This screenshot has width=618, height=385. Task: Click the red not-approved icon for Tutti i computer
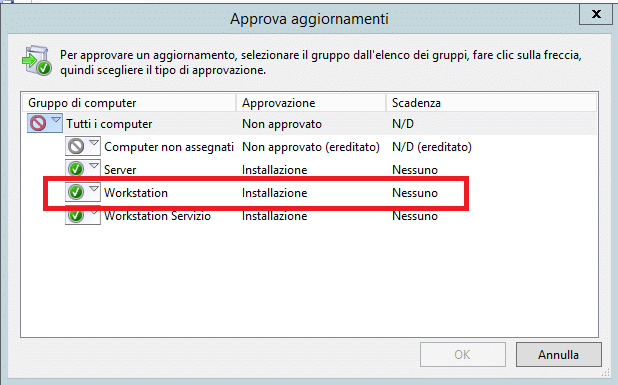tap(38, 124)
